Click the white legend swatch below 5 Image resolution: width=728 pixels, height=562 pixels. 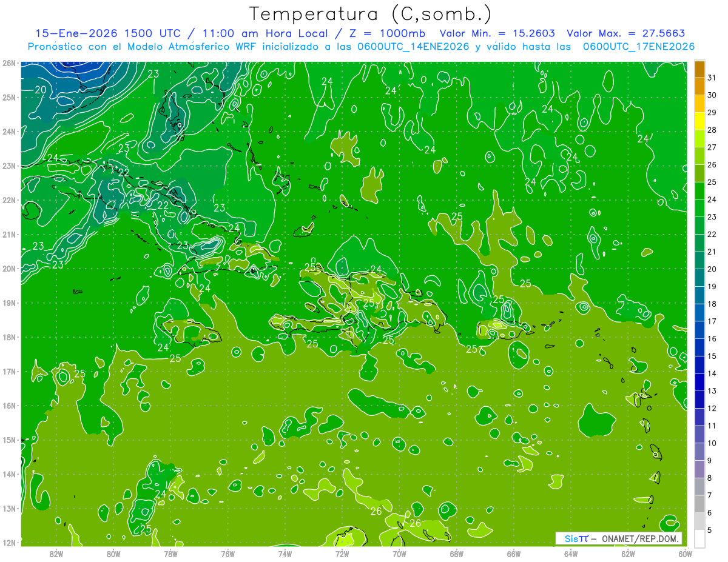click(699, 538)
